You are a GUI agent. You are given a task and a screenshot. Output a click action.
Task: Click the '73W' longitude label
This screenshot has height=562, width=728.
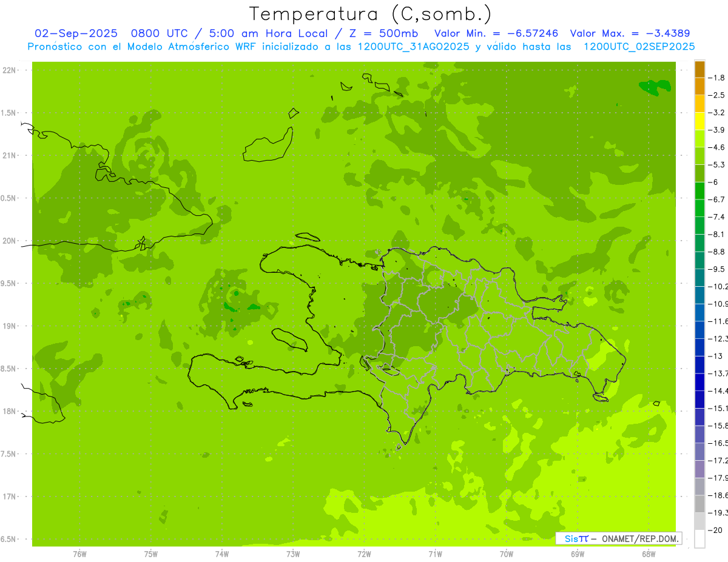(x=293, y=554)
